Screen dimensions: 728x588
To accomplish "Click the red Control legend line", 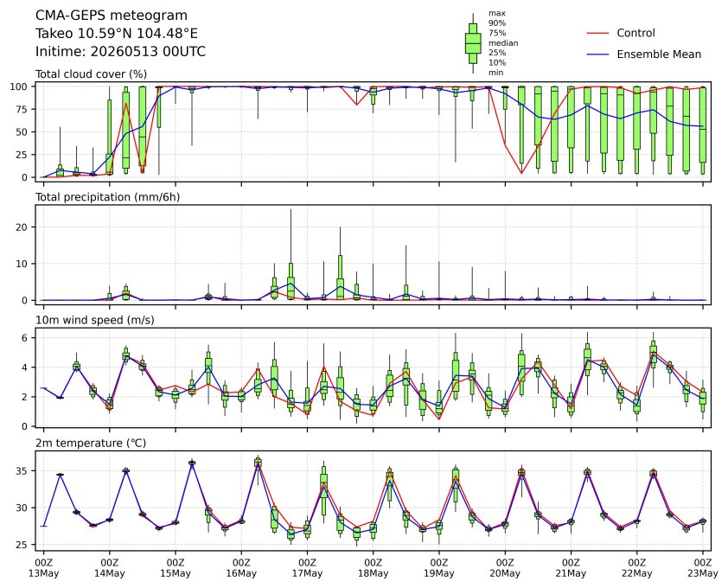I will 597,33.
